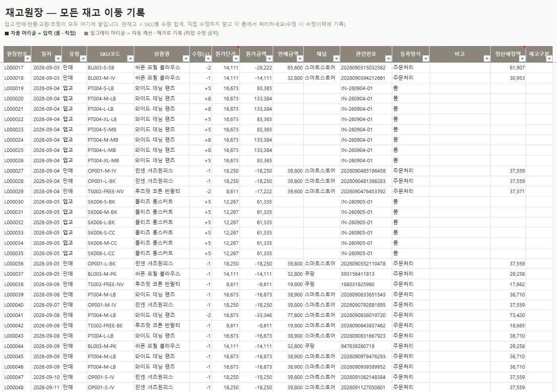Select sale amount 77,800 in row L000041

tap(288, 315)
